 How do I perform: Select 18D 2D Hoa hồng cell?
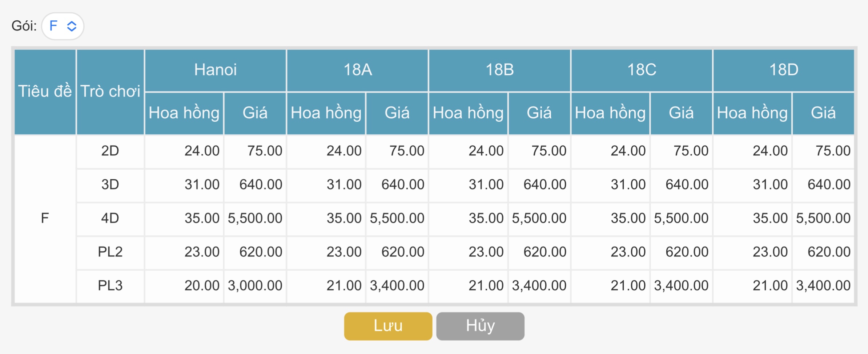[x=752, y=151]
